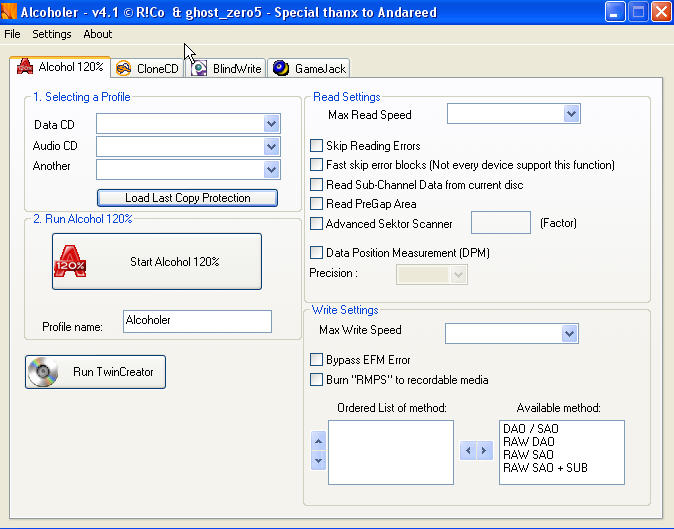Move method up with the up arrow
Image resolution: width=674 pixels, height=529 pixels.
(x=318, y=441)
